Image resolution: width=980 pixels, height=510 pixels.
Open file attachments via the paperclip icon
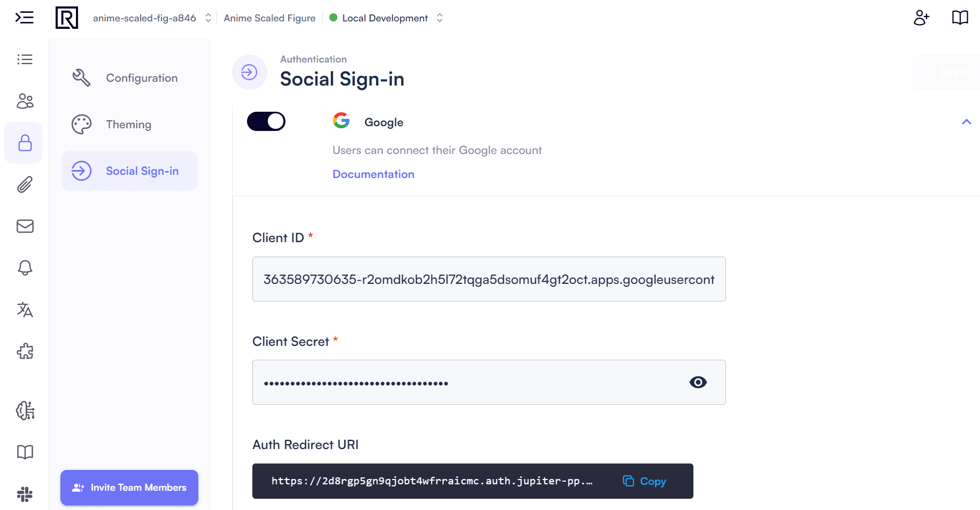25,184
